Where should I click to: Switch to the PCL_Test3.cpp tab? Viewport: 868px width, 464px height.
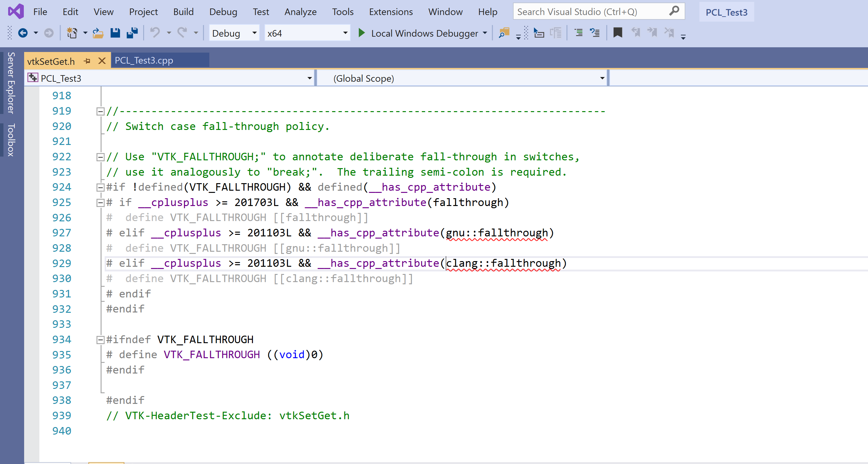click(144, 61)
